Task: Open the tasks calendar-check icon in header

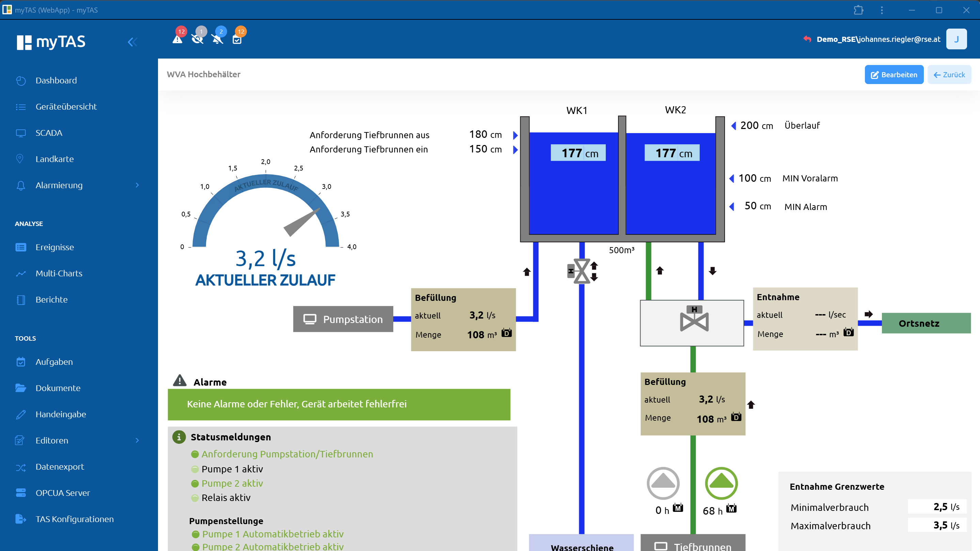Action: tap(237, 39)
